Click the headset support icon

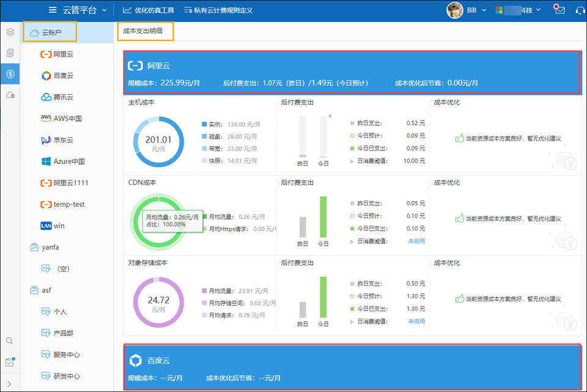580,10
